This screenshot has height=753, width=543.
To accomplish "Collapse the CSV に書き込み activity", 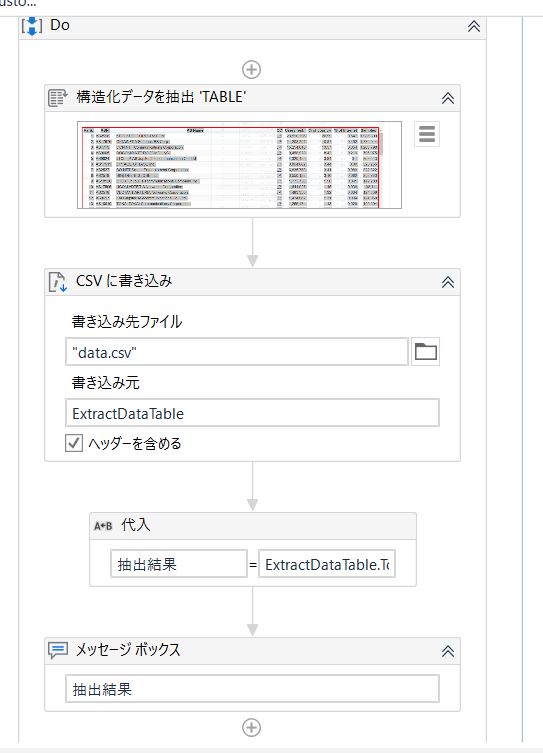I will 448,282.
